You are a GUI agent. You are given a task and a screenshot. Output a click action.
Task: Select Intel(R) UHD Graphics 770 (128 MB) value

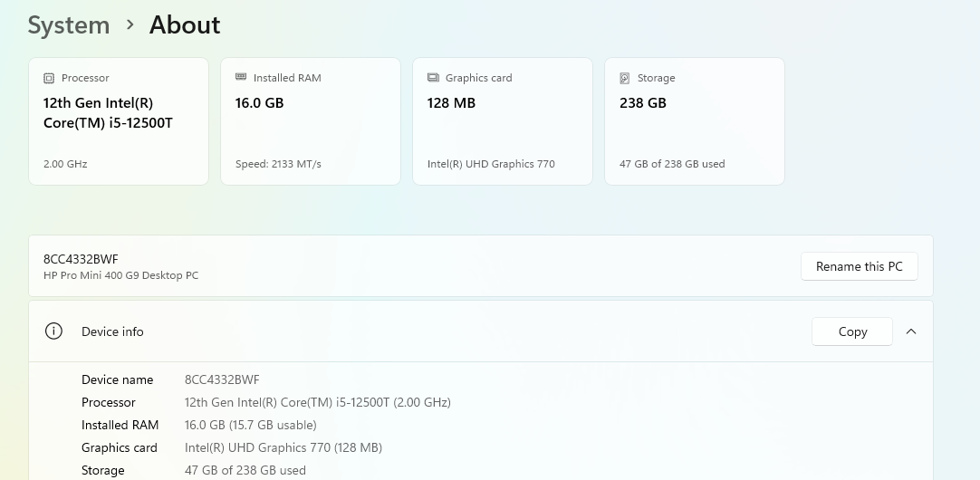pyautogui.click(x=283, y=447)
